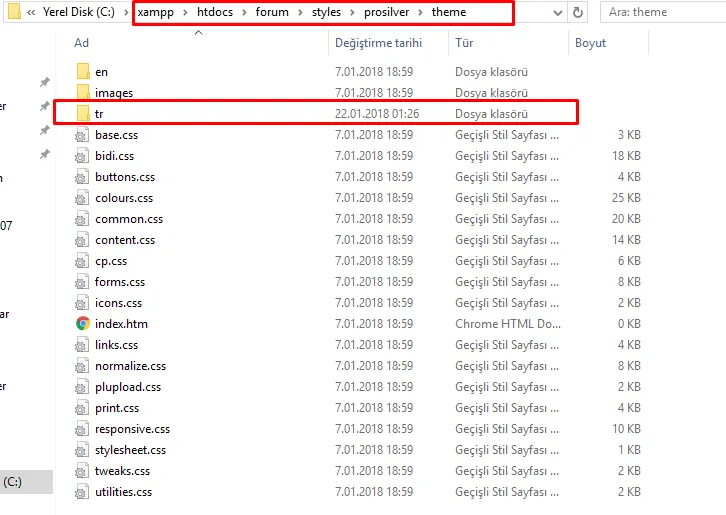Navigate to forum in the breadcrumb

(272, 12)
